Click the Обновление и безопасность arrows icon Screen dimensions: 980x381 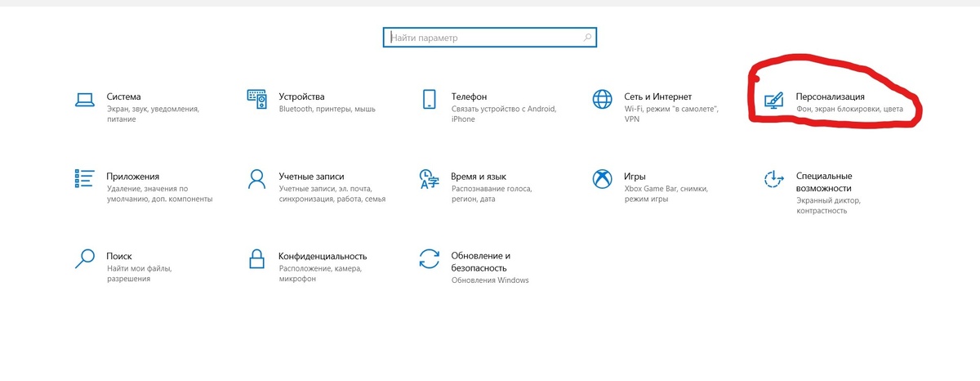pyautogui.click(x=430, y=258)
